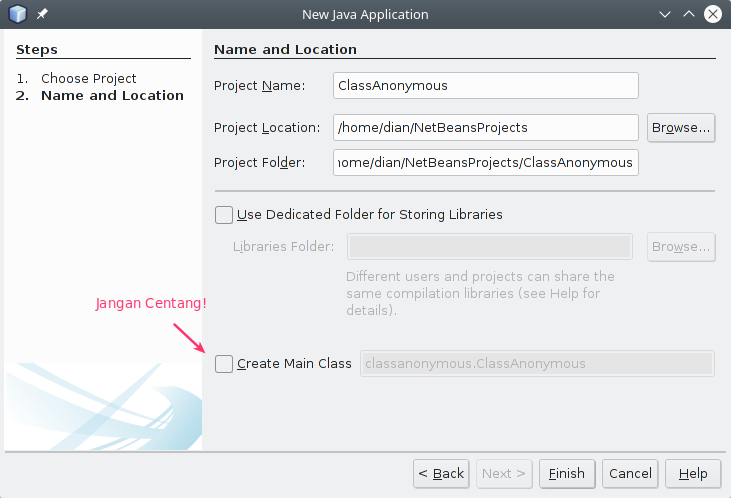Go back to the previous step
Screen dimensions: 731x498
(x=441, y=474)
